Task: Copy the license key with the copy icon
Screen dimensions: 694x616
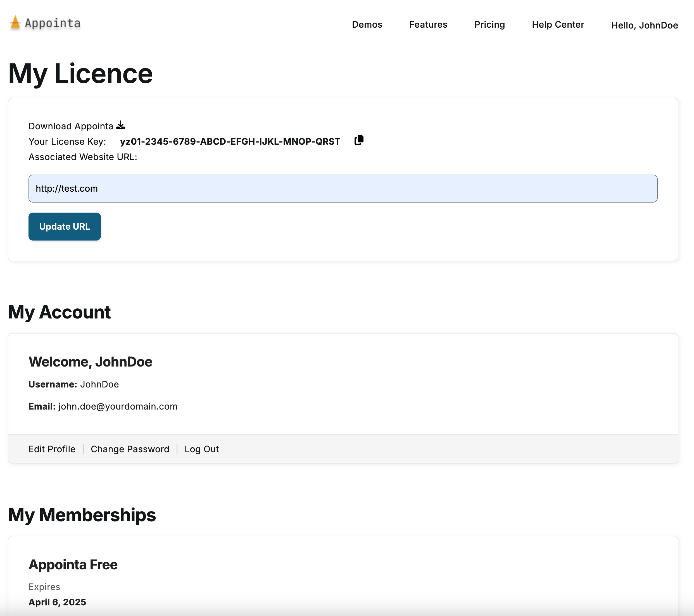Action: coord(359,140)
